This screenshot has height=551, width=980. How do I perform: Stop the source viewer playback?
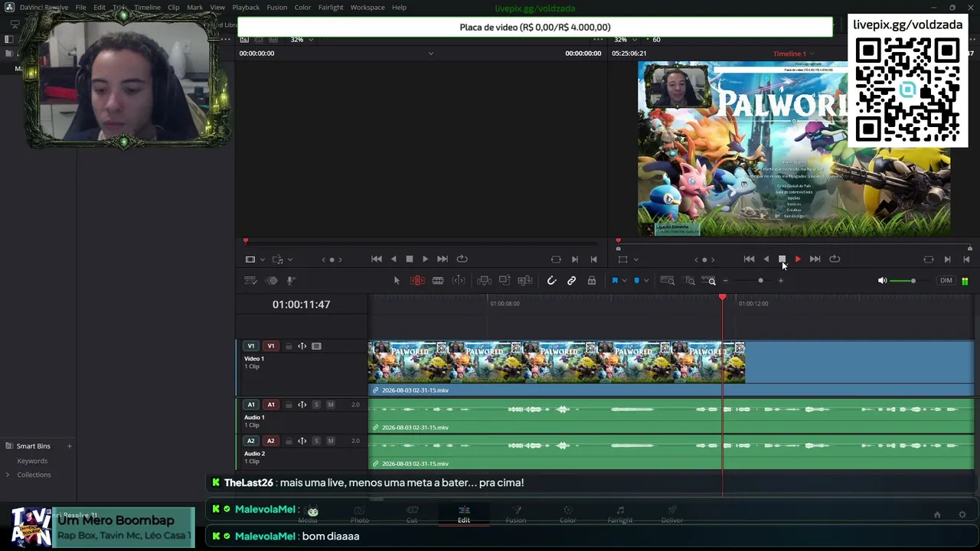point(409,259)
